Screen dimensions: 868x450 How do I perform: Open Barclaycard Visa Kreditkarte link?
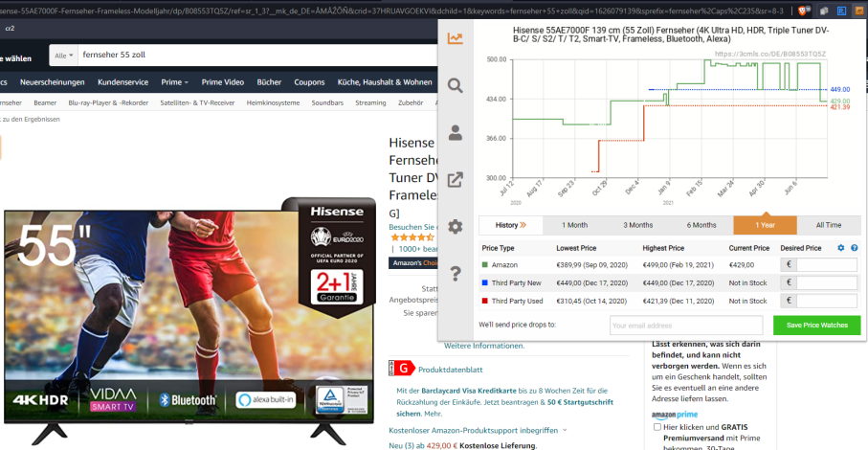(x=469, y=391)
